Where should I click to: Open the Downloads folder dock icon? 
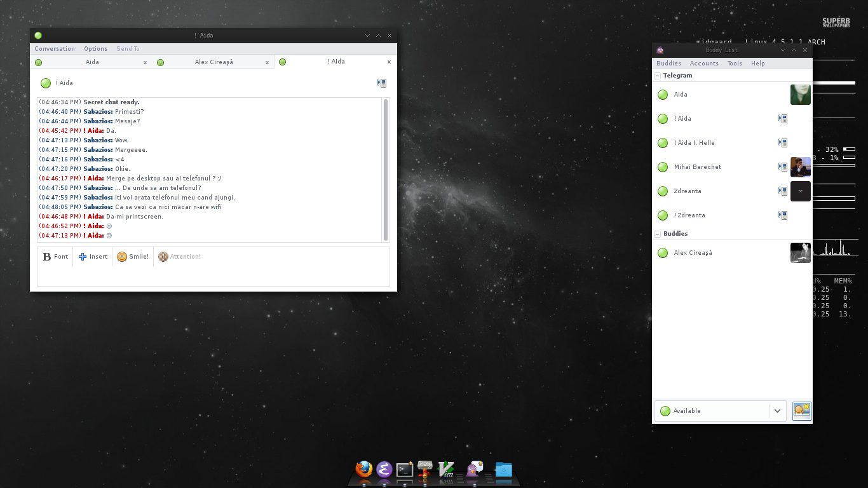[503, 470]
